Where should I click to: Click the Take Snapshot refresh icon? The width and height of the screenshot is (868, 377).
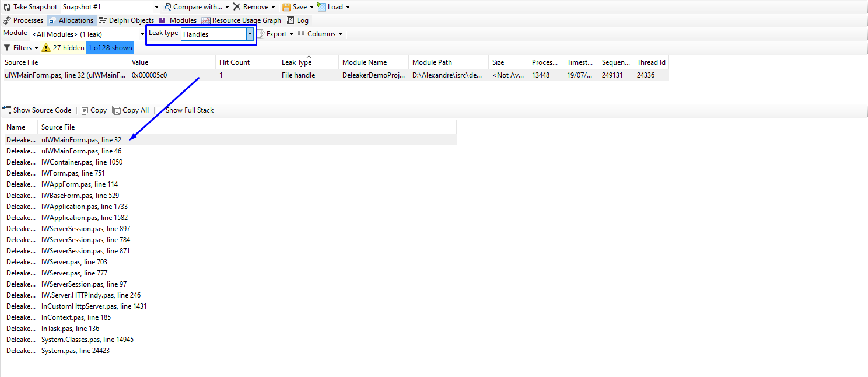[x=7, y=7]
